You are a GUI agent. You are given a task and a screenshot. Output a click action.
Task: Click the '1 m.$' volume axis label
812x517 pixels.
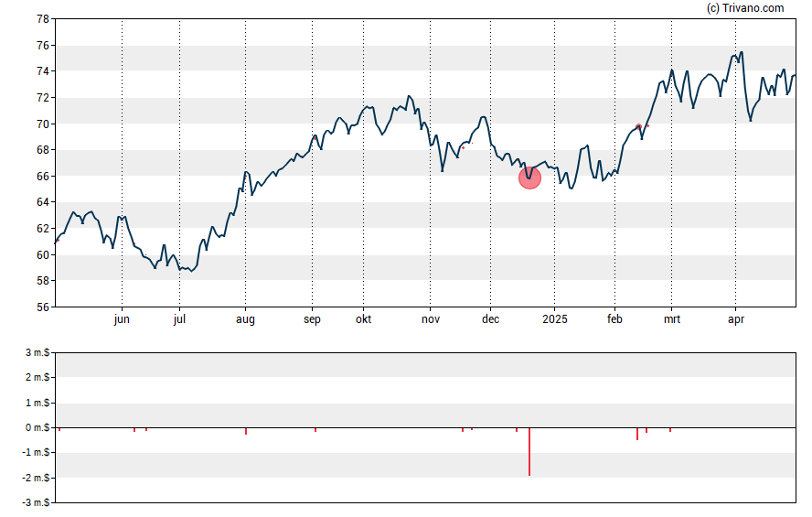(37, 403)
